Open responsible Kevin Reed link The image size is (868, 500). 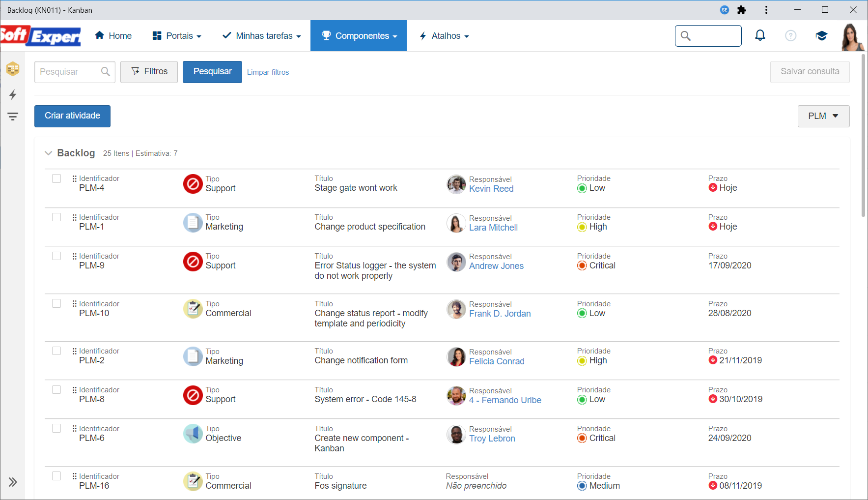tap(491, 189)
